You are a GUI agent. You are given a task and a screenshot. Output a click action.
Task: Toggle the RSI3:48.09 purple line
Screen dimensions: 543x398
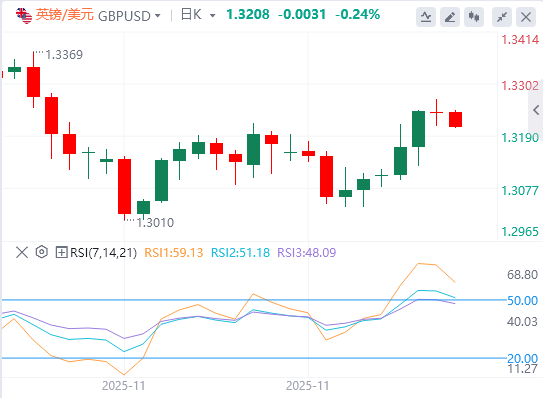click(x=306, y=253)
